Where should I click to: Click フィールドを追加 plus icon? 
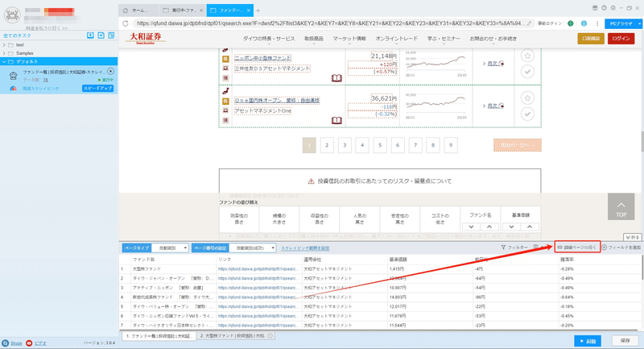point(605,247)
